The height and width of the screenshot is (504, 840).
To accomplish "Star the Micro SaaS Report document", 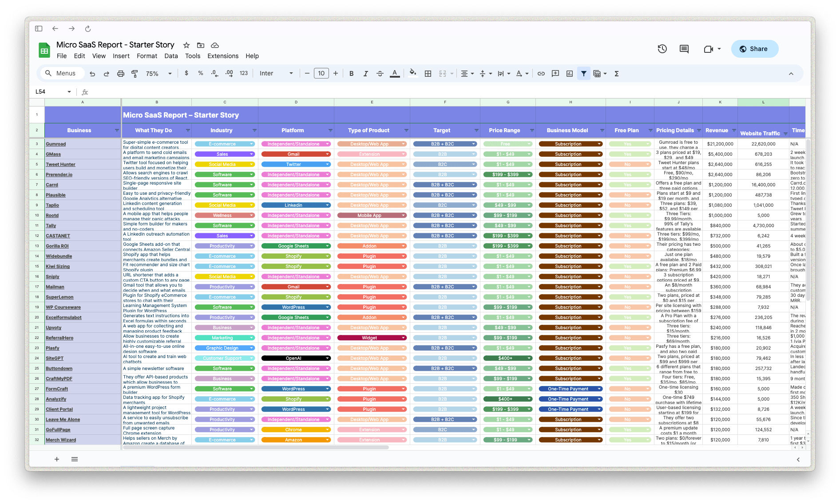I will pyautogui.click(x=186, y=45).
